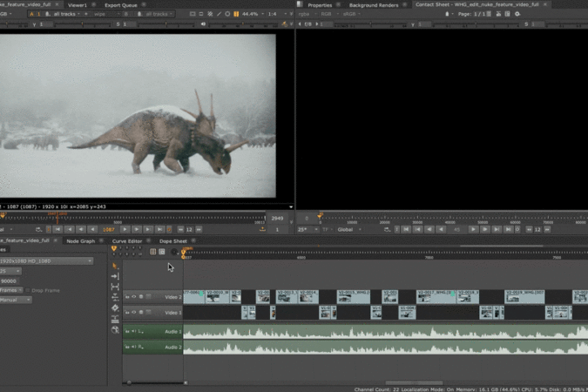Mute the Audio 1 track speaker
The height and width of the screenshot is (392, 588).
133,332
